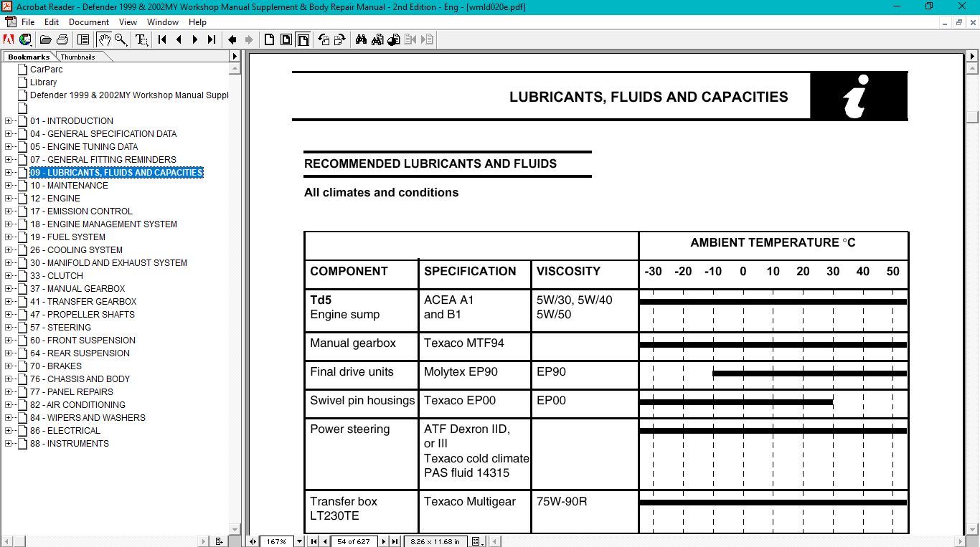Set Fit in Window page view
This screenshot has height=547, width=980.
pos(286,39)
